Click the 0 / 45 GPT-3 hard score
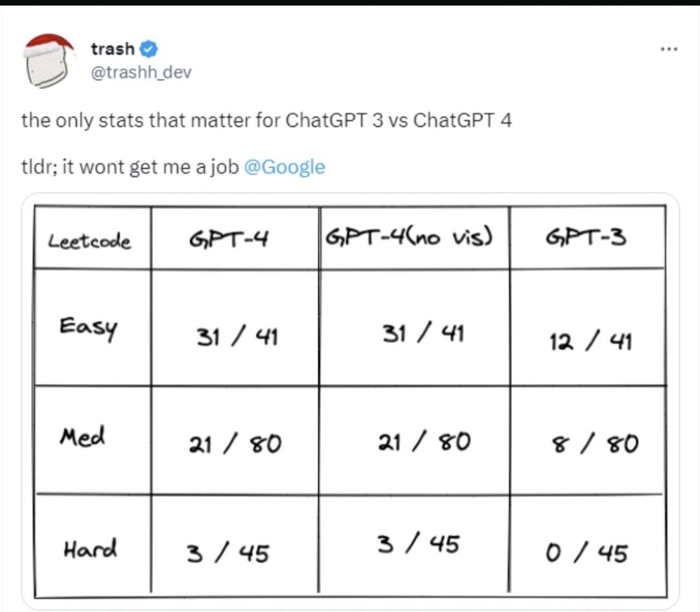Image resolution: width=700 pixels, height=612 pixels. pos(587,553)
